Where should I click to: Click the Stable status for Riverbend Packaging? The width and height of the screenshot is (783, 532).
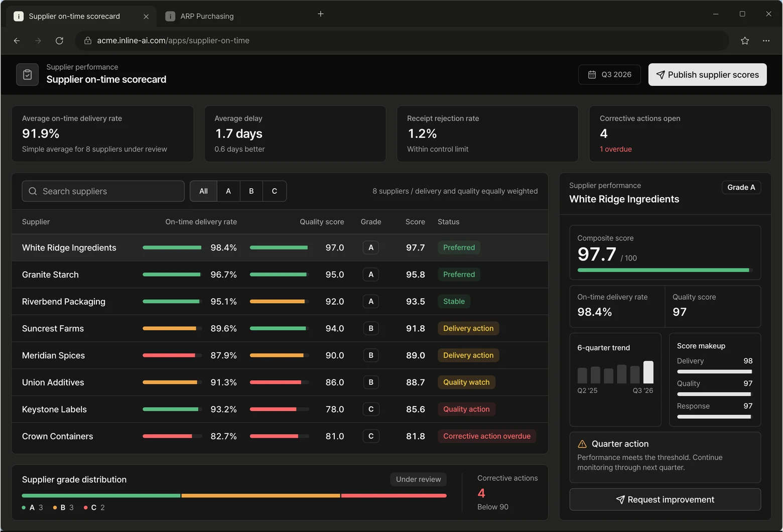point(454,302)
